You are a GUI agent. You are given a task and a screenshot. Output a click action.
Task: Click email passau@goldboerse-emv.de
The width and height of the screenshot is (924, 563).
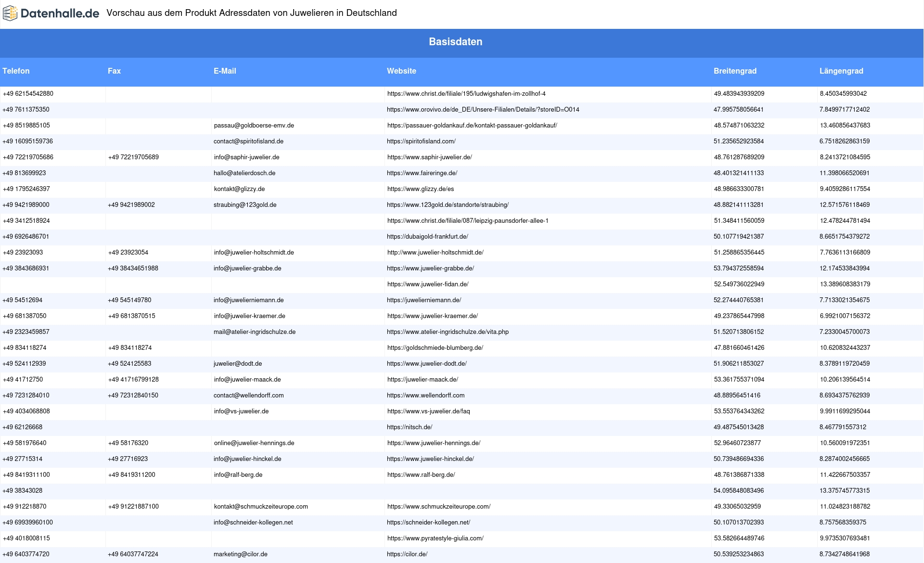[254, 126]
